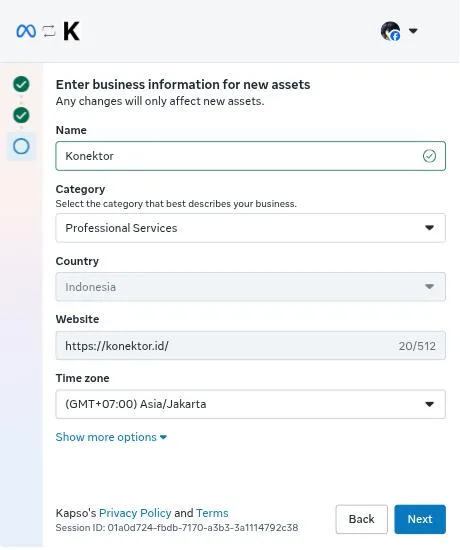
Task: Open the Terms link
Action: [x=212, y=514]
